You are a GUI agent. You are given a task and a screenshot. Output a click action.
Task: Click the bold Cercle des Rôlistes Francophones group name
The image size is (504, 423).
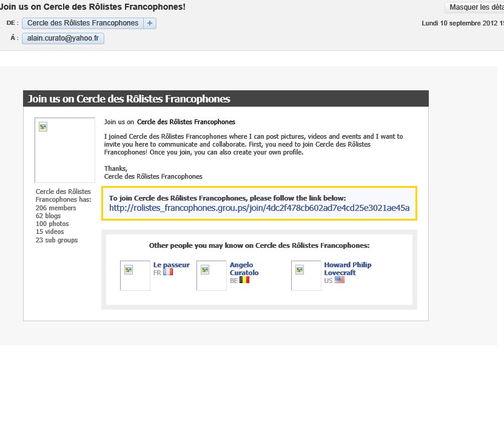pyautogui.click(x=186, y=122)
